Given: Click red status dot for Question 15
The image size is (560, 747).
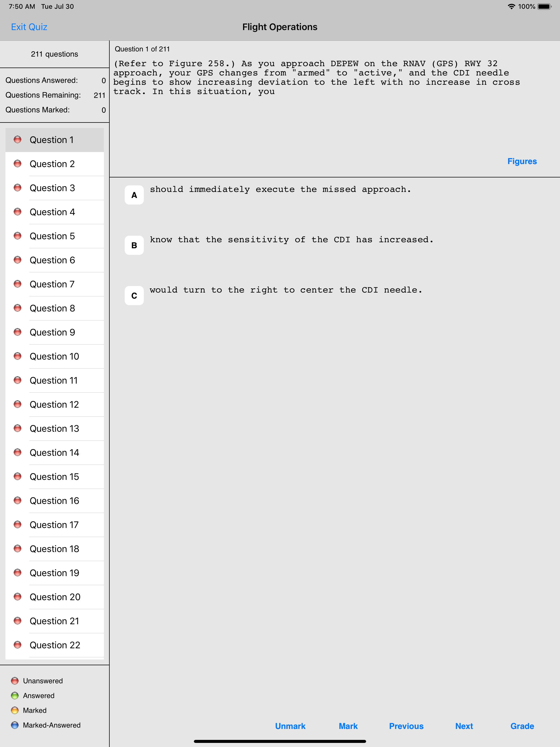Looking at the screenshot, I should pyautogui.click(x=17, y=476).
